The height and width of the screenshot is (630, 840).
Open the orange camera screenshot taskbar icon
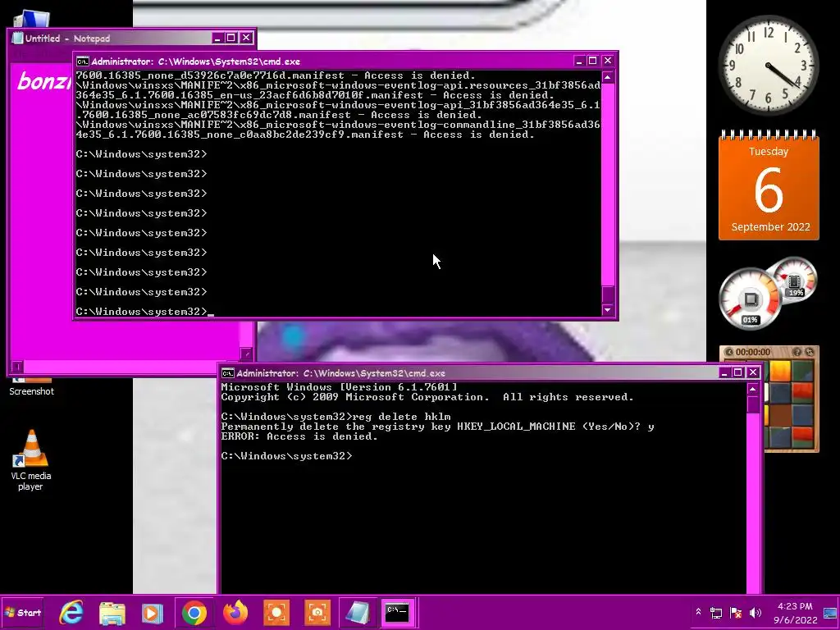[317, 612]
